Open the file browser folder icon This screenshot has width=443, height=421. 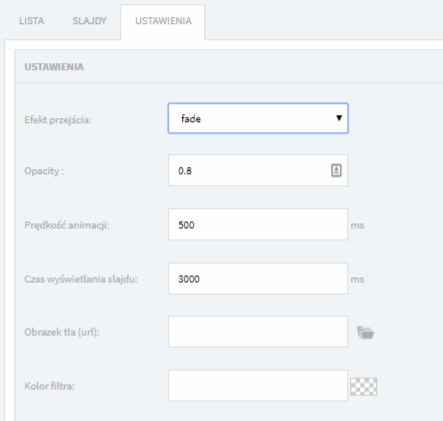[x=365, y=332]
